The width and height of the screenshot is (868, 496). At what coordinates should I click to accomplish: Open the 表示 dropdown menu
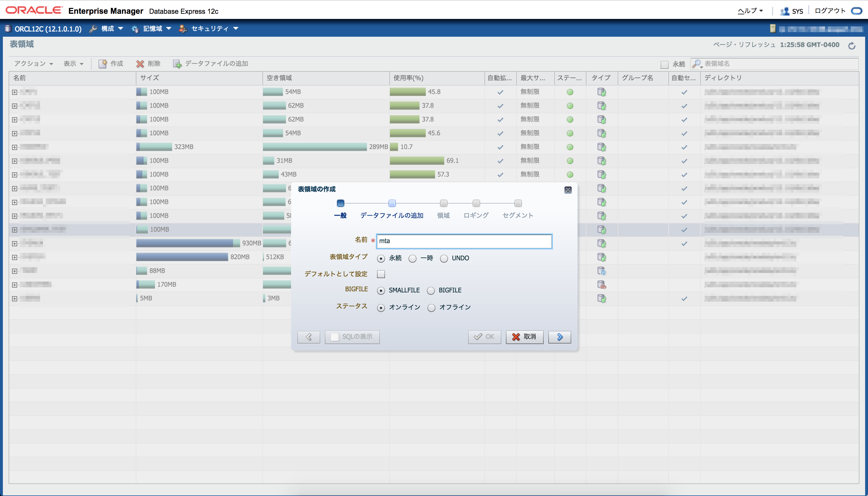(x=73, y=64)
